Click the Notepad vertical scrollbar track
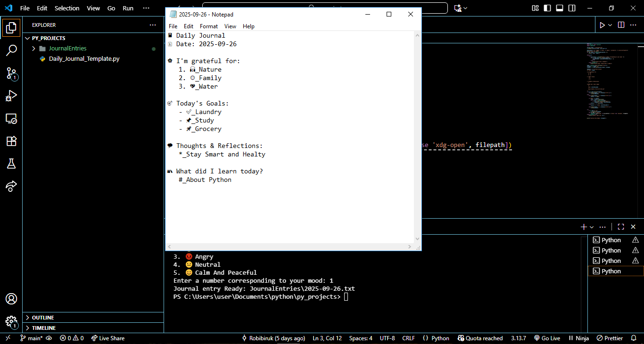This screenshot has width=644, height=344. (x=417, y=137)
